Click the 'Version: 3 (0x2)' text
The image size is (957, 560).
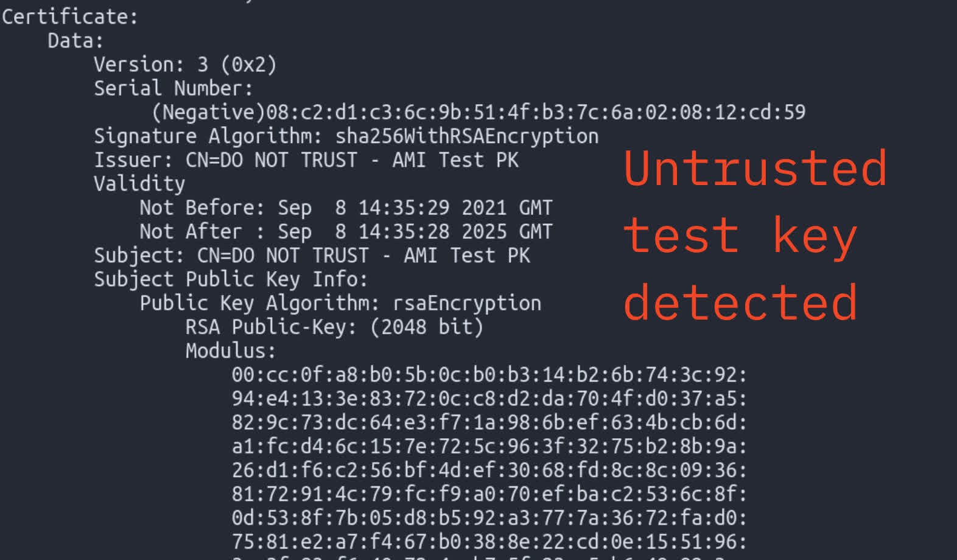[x=185, y=65]
